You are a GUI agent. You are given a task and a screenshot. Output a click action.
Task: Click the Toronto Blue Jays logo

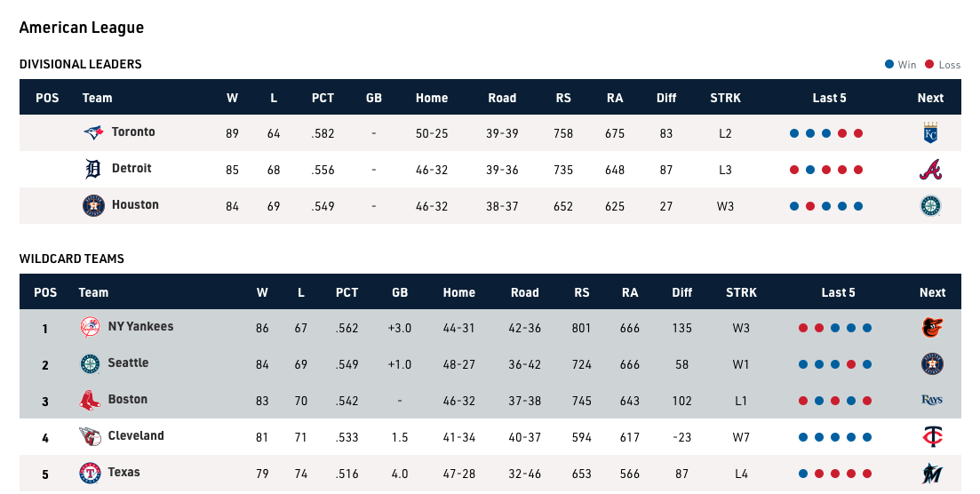[x=93, y=133]
